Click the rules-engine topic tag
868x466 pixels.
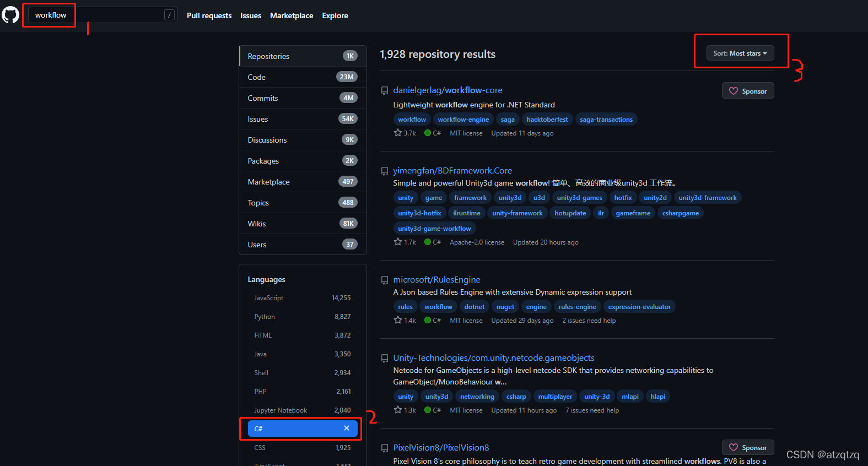click(x=577, y=307)
